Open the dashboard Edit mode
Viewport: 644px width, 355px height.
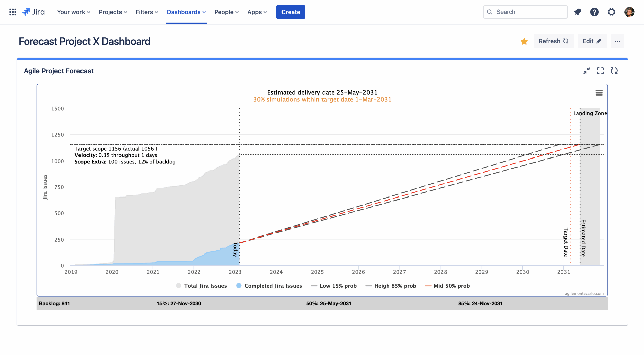(x=592, y=41)
